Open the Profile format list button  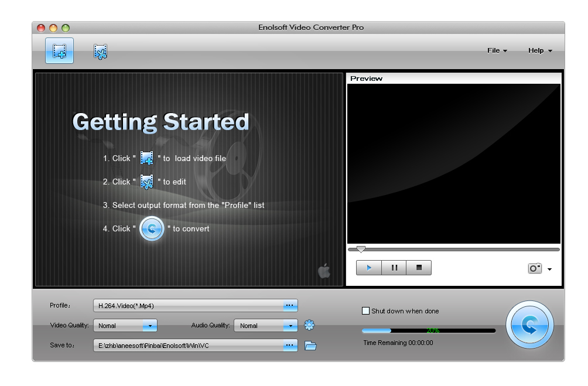(x=290, y=306)
